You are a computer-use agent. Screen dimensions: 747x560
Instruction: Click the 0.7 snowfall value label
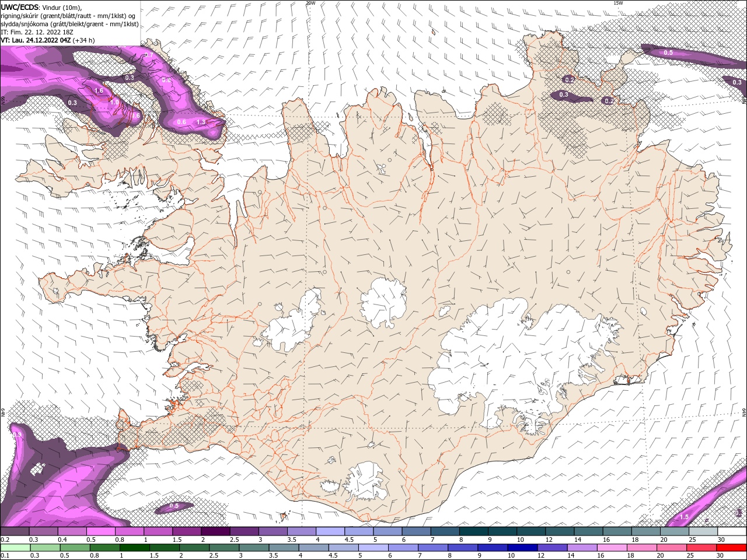click(x=149, y=55)
